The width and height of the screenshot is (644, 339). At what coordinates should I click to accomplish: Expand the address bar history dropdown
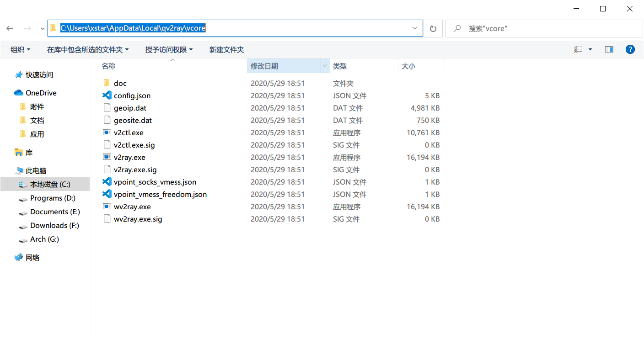click(415, 28)
